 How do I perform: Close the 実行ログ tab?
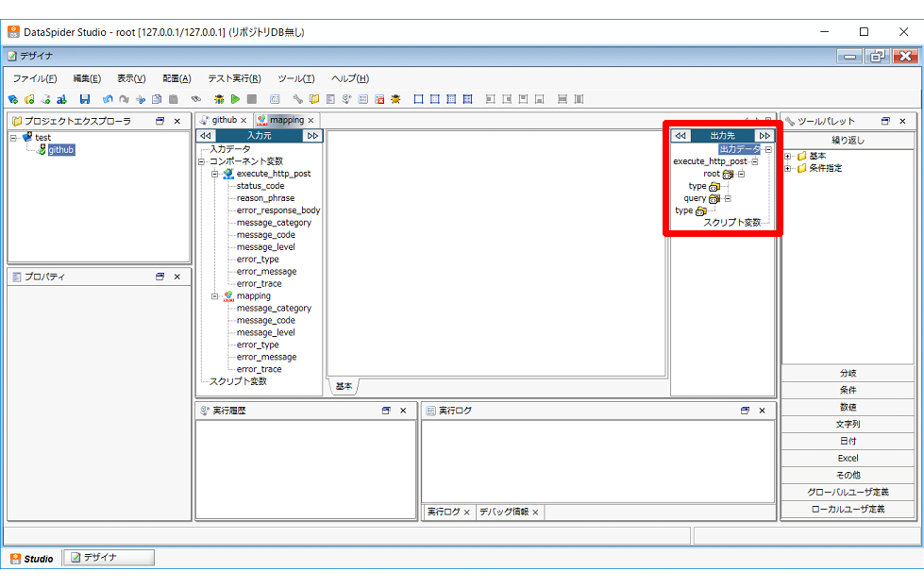[466, 512]
